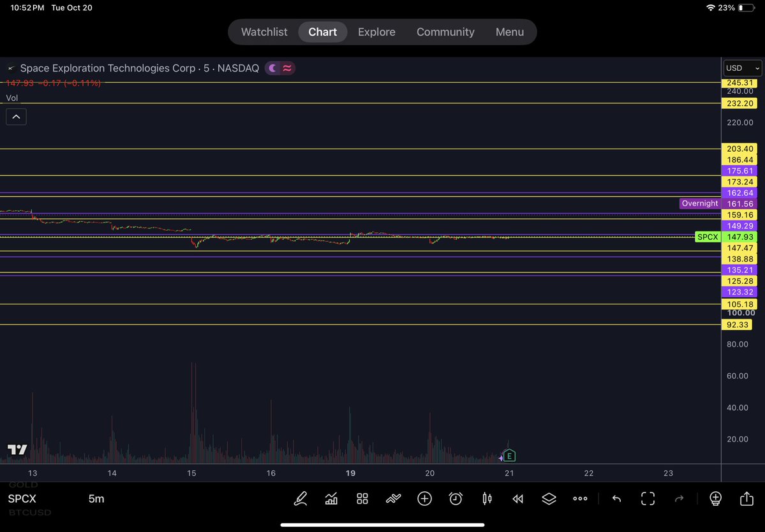Change the candlestick chart type
The width and height of the screenshot is (765, 532).
click(487, 499)
